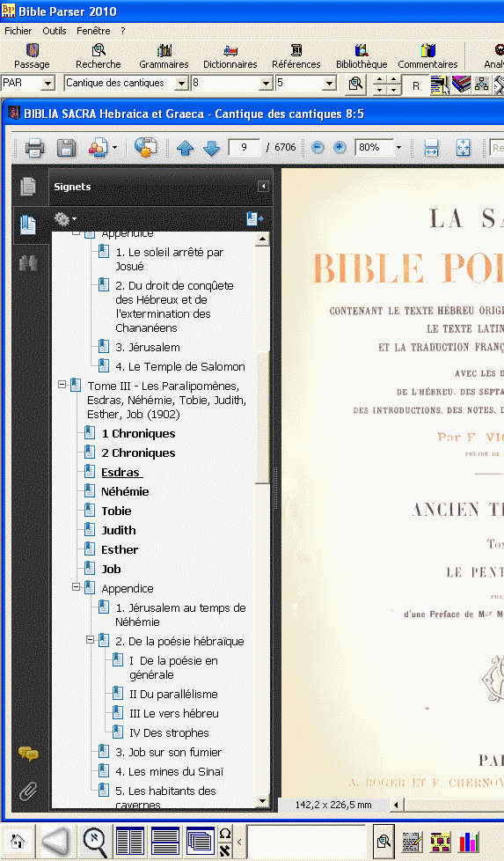The width and height of the screenshot is (504, 861).
Task: Open the Signets options gear menu
Action: tap(65, 219)
